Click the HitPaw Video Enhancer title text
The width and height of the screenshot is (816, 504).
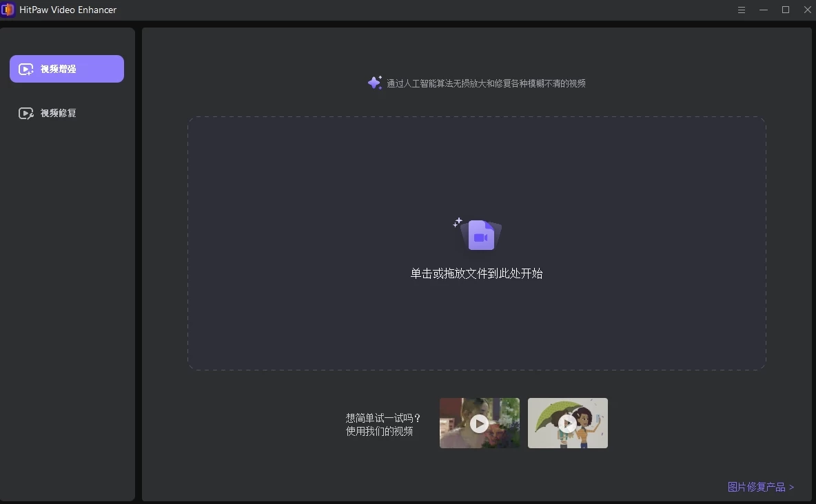[x=68, y=10]
